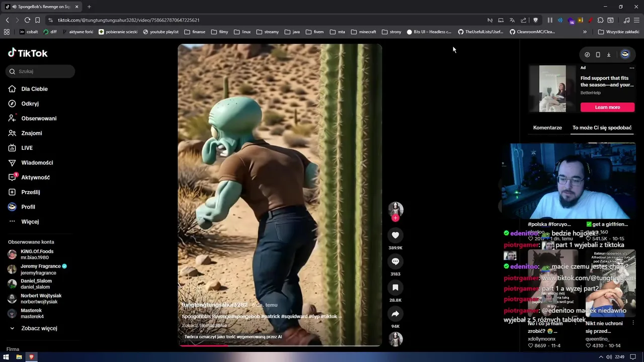This screenshot has width=644, height=362.
Task: Open the minecraft bookmarks folder
Action: pos(363,32)
